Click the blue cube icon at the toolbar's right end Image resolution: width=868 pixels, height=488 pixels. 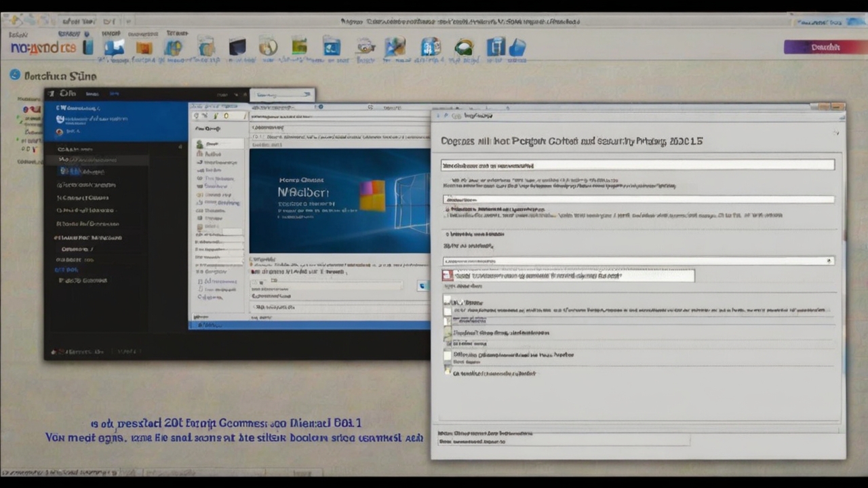click(x=517, y=47)
